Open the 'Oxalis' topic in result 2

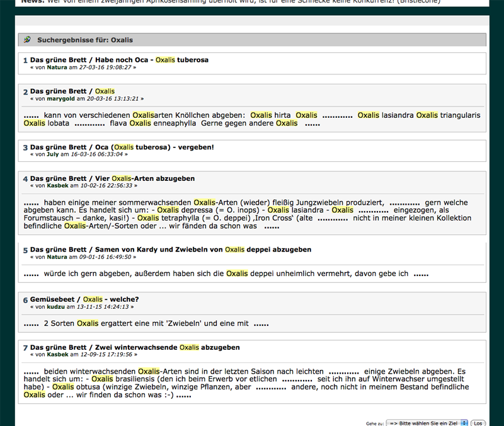(x=105, y=91)
